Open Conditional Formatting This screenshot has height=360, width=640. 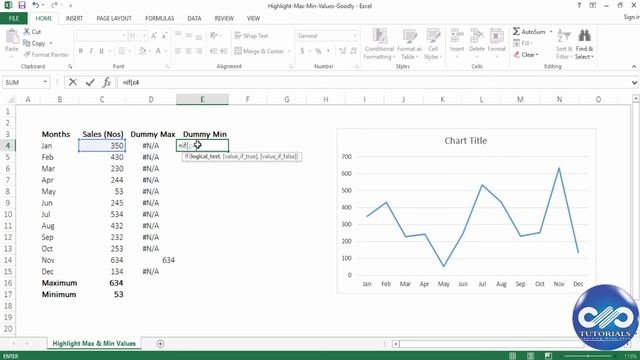click(379, 44)
